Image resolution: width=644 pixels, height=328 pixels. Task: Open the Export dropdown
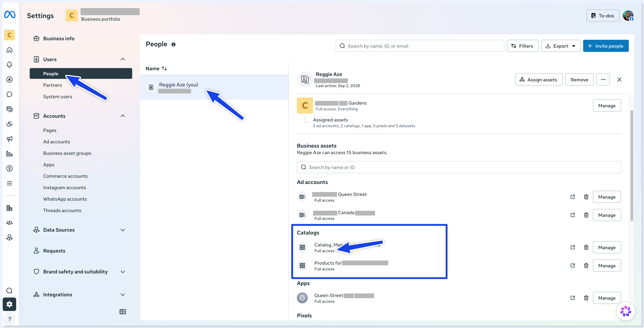pos(561,46)
